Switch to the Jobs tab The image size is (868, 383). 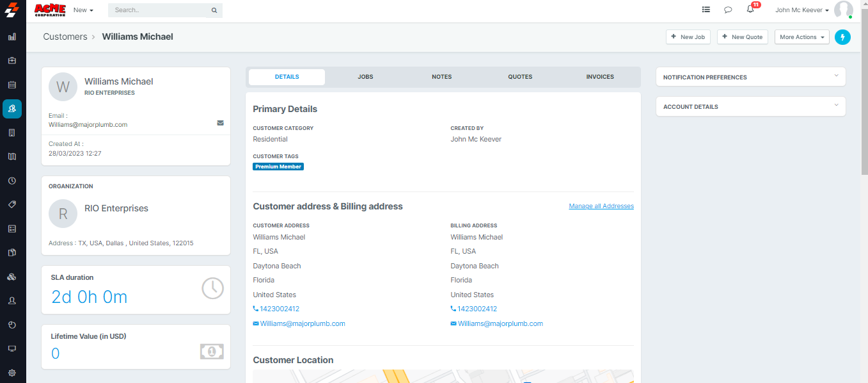[x=365, y=77]
